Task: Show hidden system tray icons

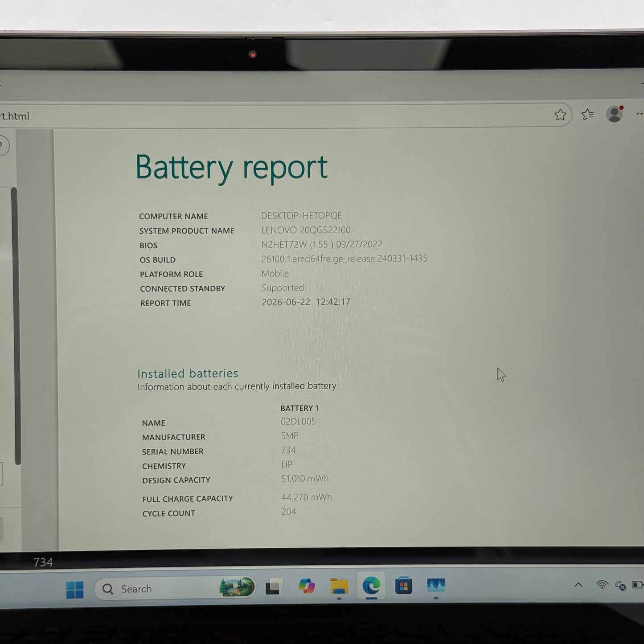Action: pyautogui.click(x=578, y=585)
